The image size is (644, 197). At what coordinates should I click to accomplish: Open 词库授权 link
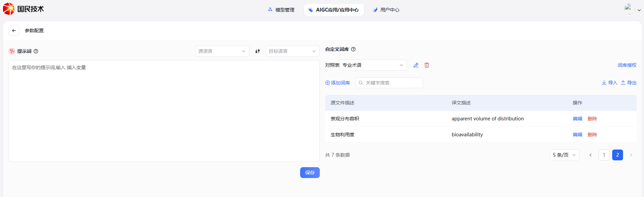tap(627, 65)
